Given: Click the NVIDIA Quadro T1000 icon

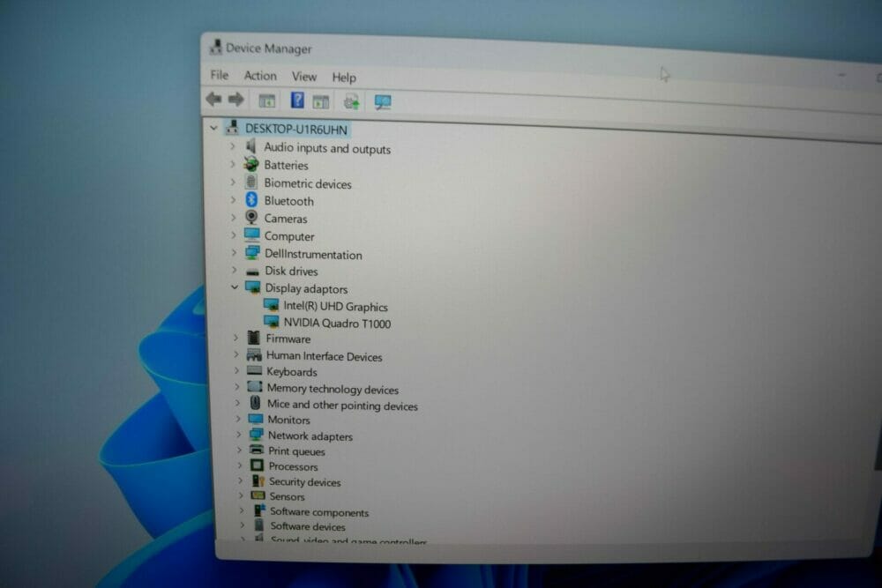Looking at the screenshot, I should click(271, 322).
